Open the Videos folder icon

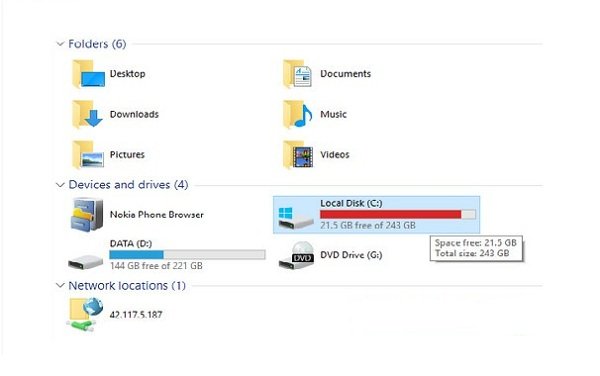[x=298, y=155]
